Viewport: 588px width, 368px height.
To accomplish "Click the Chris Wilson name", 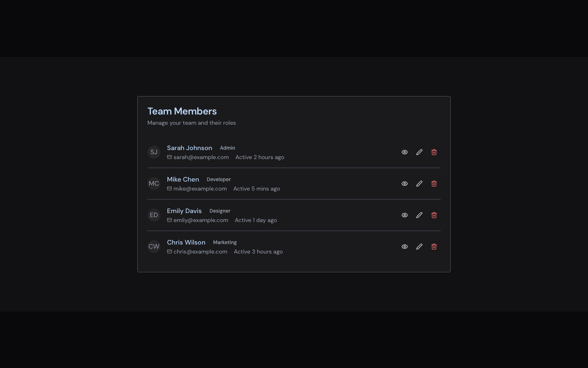I will point(186,242).
